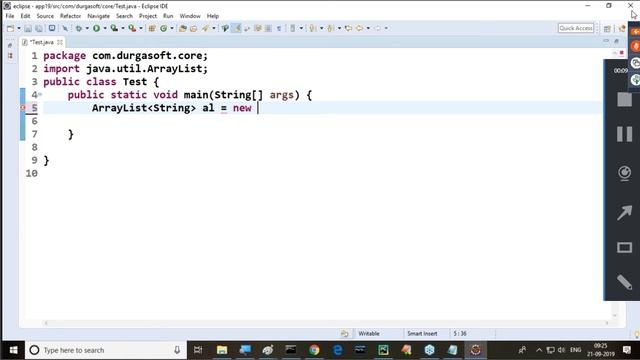Click the Save All toolbar icon
Image resolution: width=640 pixels, height=360 pixels.
(x=39, y=28)
